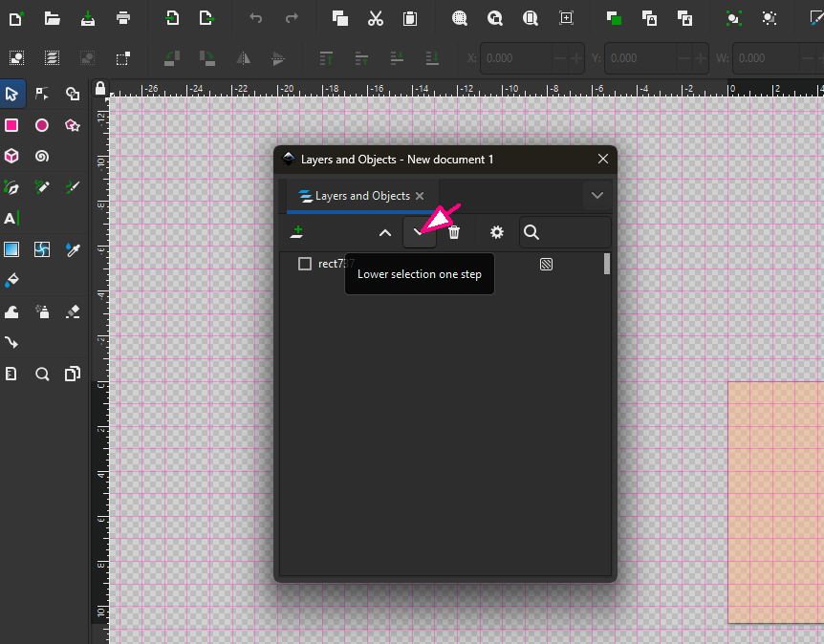Create a clone of the selection
This screenshot has width=824, height=644.
[x=649, y=18]
